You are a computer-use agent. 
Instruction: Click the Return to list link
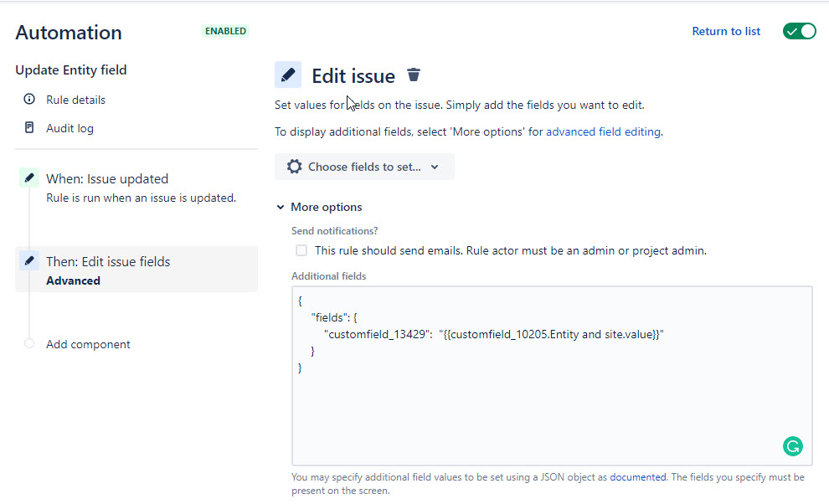[726, 31]
